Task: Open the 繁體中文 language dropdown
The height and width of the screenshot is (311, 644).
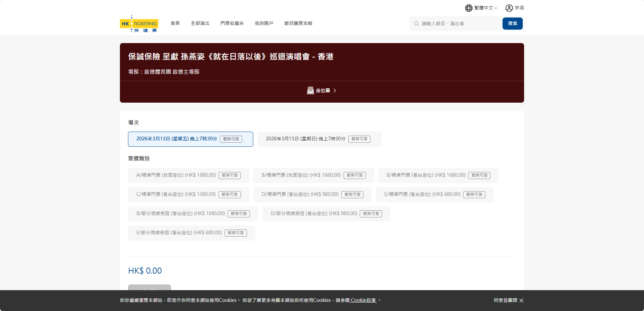Action: 485,8
